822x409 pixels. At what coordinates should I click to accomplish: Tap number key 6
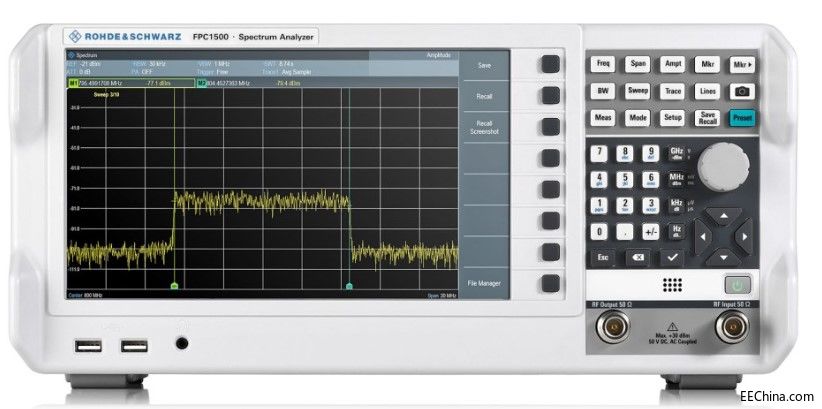pyautogui.click(x=651, y=179)
